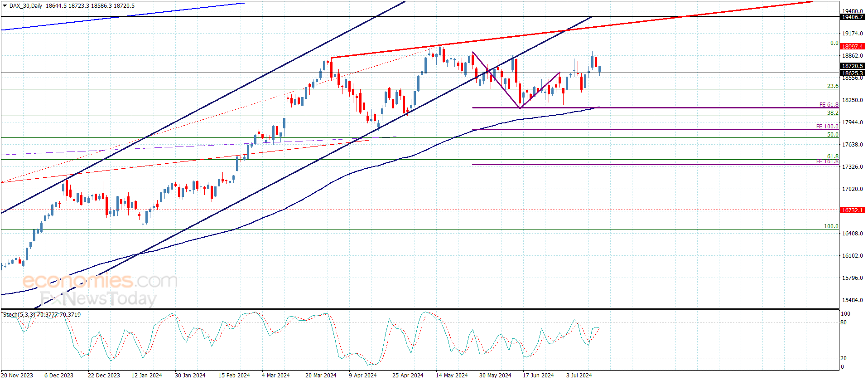868x381 pixels.
Task: Click the 18625.3 price level label
Action: [x=852, y=73]
